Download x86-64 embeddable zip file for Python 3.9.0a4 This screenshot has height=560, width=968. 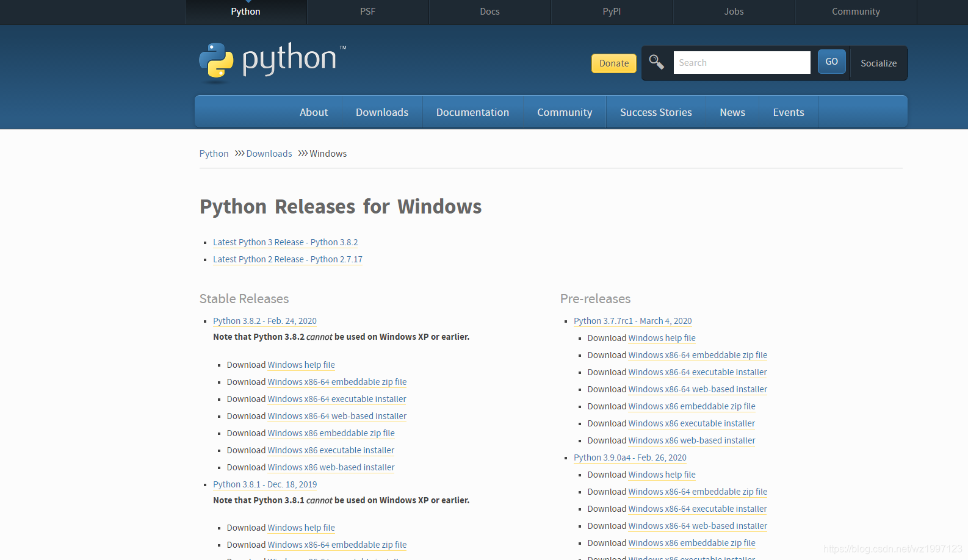698,492
